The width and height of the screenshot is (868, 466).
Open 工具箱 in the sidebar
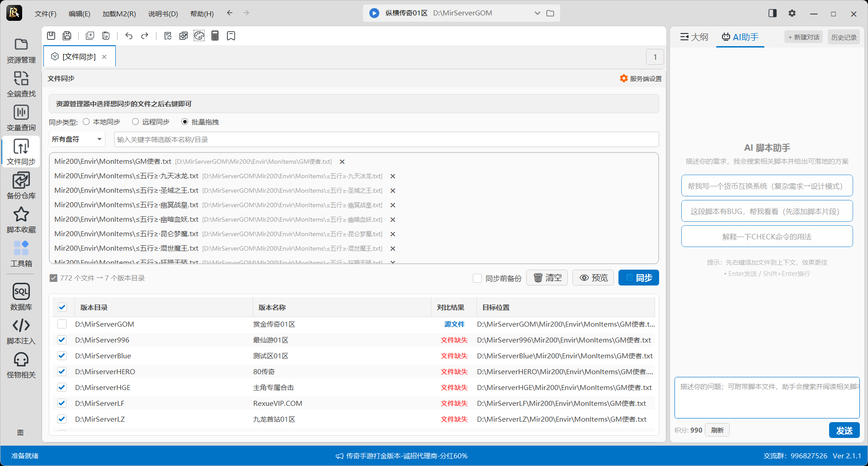(21, 254)
